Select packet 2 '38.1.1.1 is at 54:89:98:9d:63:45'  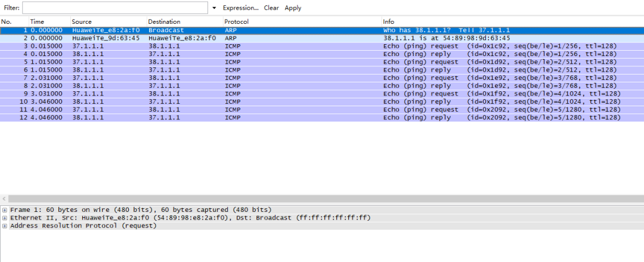322,38
